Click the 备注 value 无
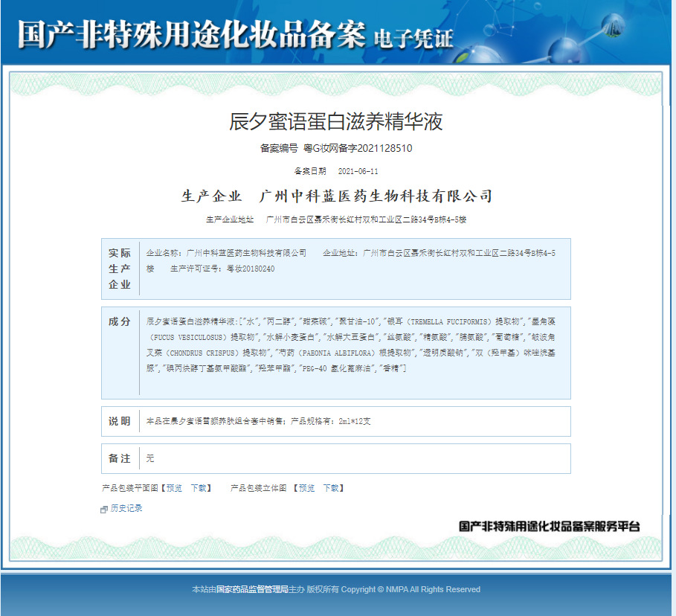676x616 pixels. (x=150, y=458)
